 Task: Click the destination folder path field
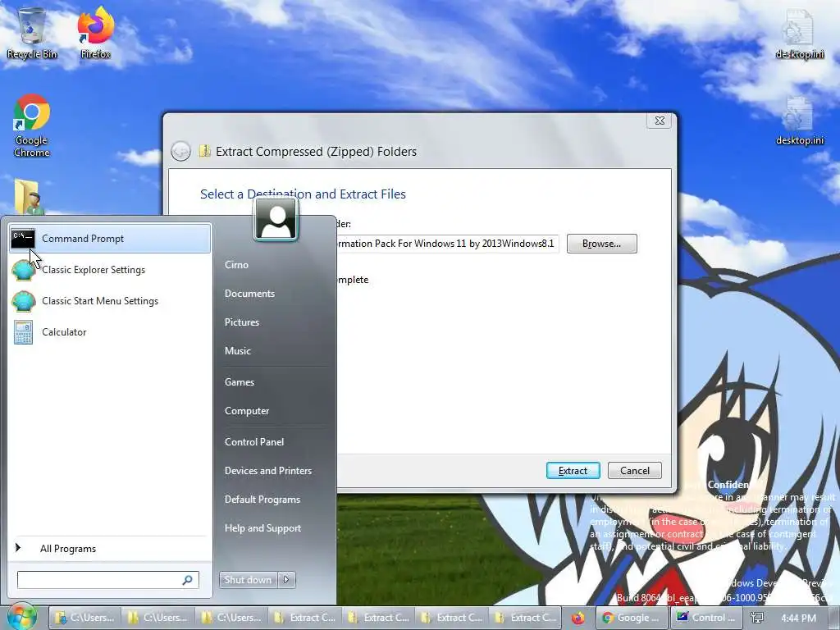(447, 244)
